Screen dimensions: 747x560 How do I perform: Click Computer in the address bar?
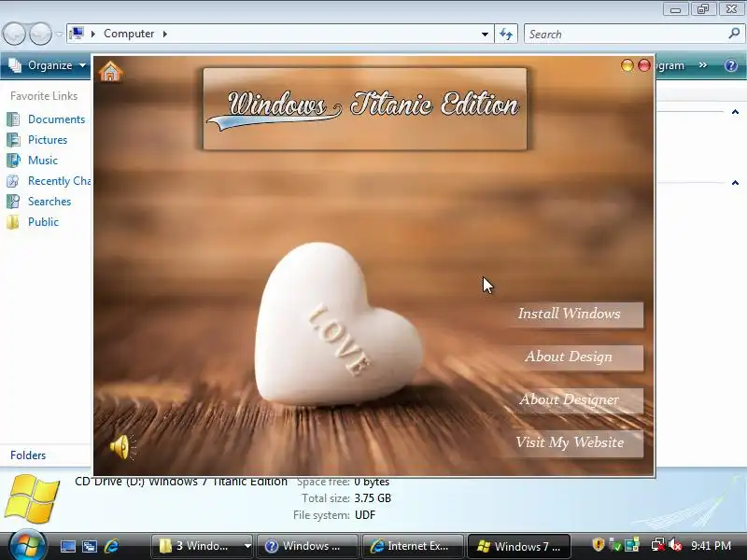(129, 34)
